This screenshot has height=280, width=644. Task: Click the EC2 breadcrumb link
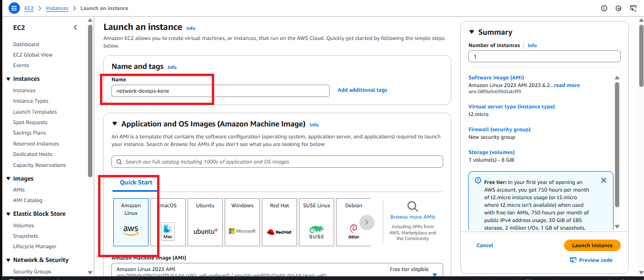(29, 8)
